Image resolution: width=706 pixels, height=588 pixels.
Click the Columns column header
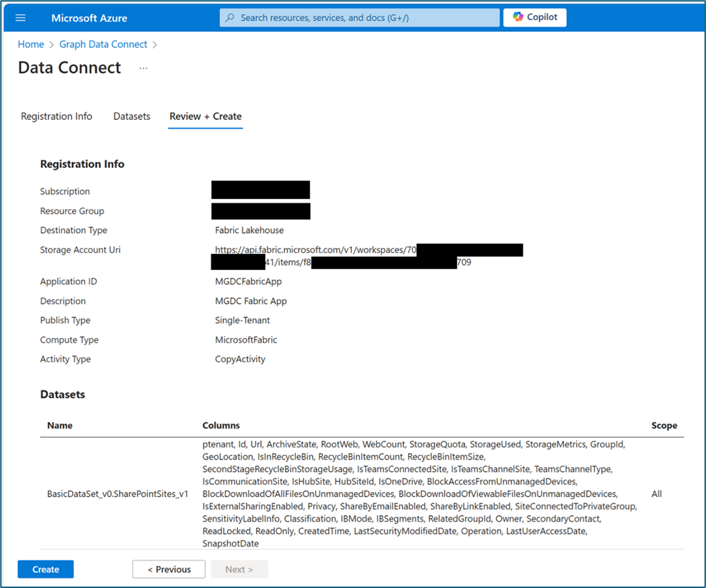221,426
